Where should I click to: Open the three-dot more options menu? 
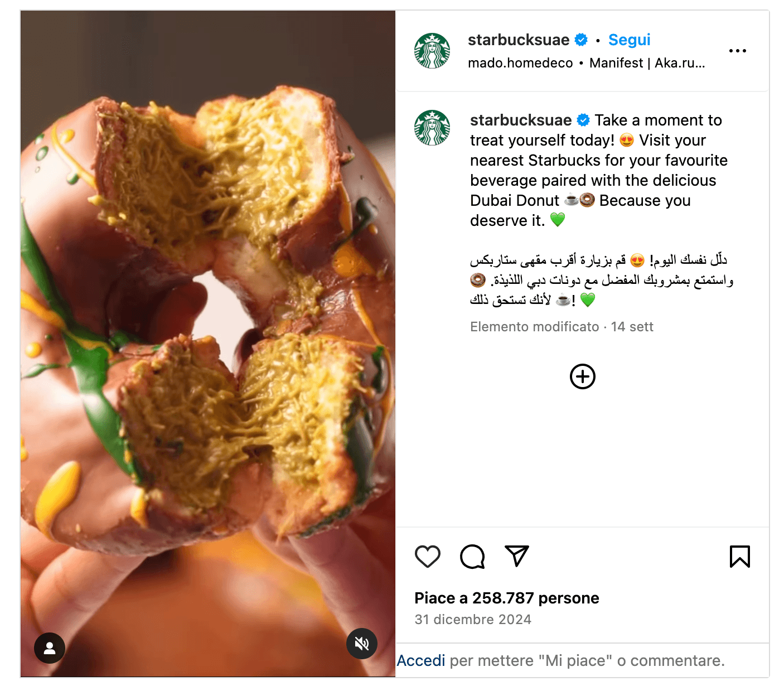click(737, 51)
